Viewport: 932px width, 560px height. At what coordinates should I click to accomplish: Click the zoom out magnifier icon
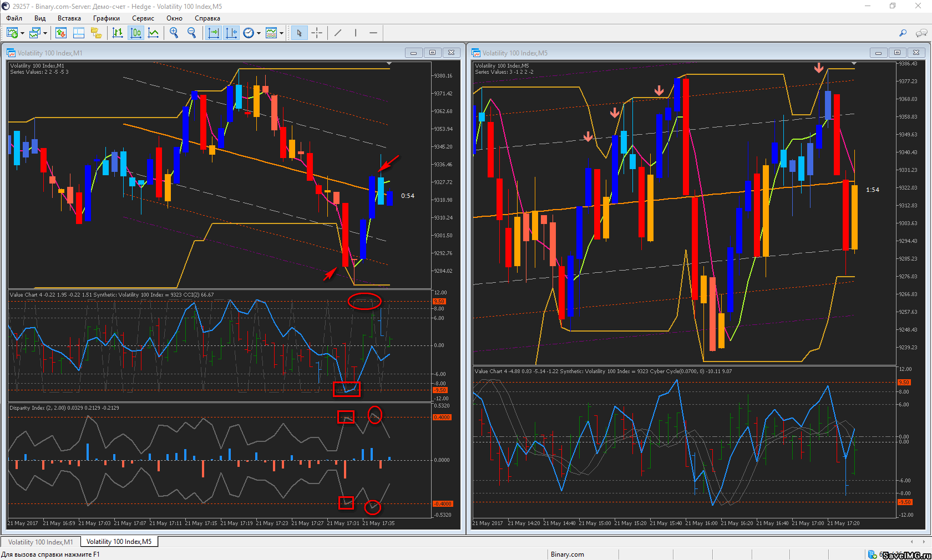[192, 33]
